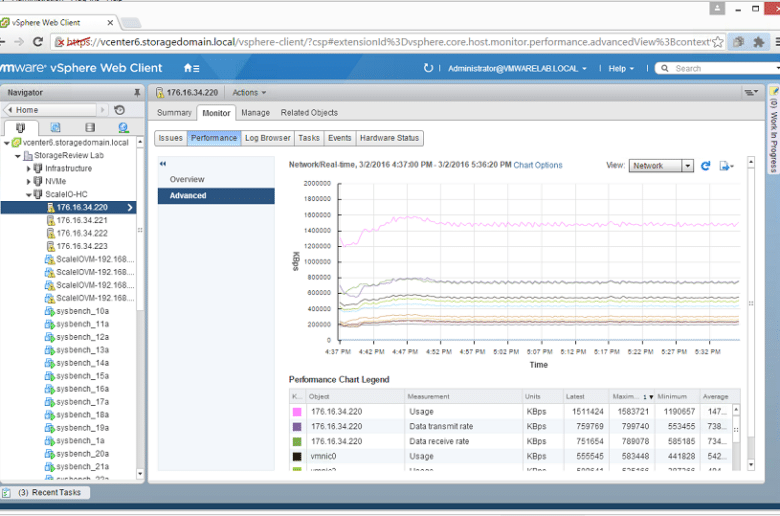The height and width of the screenshot is (516, 780).
Task: Open the Work In Progress side panel
Action: (x=774, y=130)
